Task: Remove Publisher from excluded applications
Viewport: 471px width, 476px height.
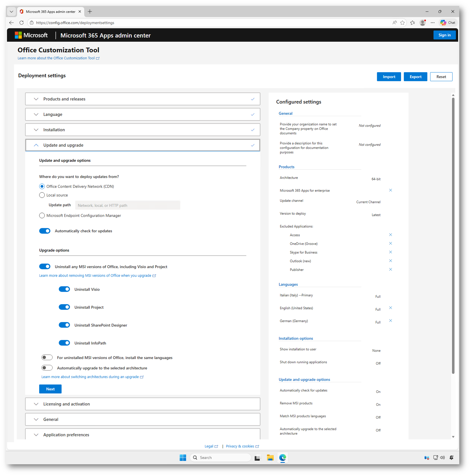Action: [x=390, y=269]
